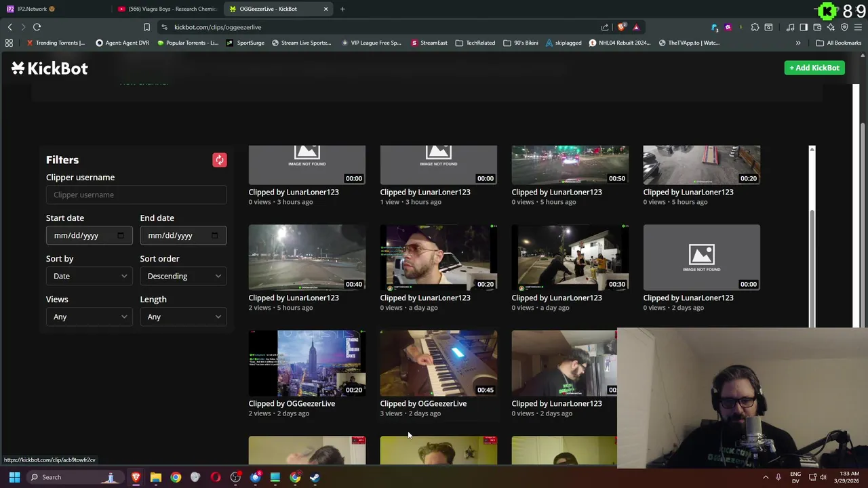Open the Agent DVR bookmark
This screenshot has height=488, width=868.
pyautogui.click(x=123, y=43)
